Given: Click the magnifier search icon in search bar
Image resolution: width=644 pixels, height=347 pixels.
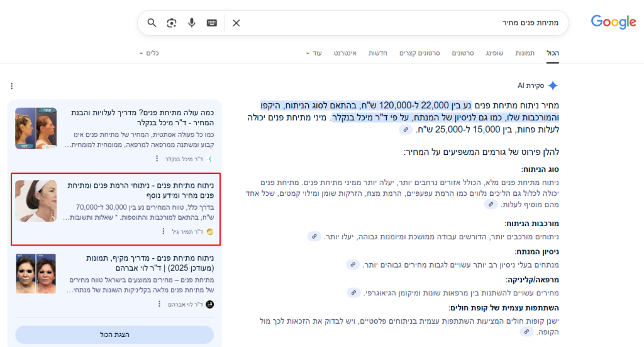Looking at the screenshot, I should [x=152, y=23].
